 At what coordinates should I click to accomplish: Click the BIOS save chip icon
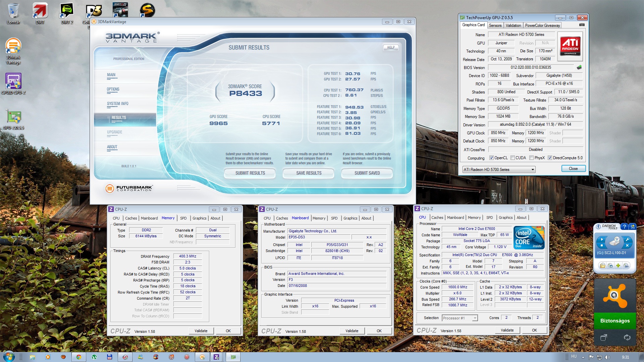579,67
